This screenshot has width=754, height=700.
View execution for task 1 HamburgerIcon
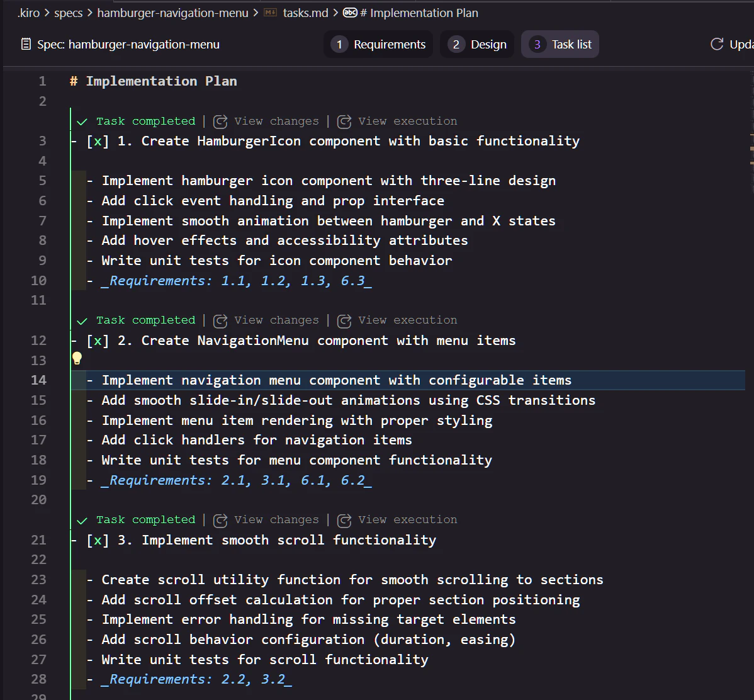[x=408, y=121]
